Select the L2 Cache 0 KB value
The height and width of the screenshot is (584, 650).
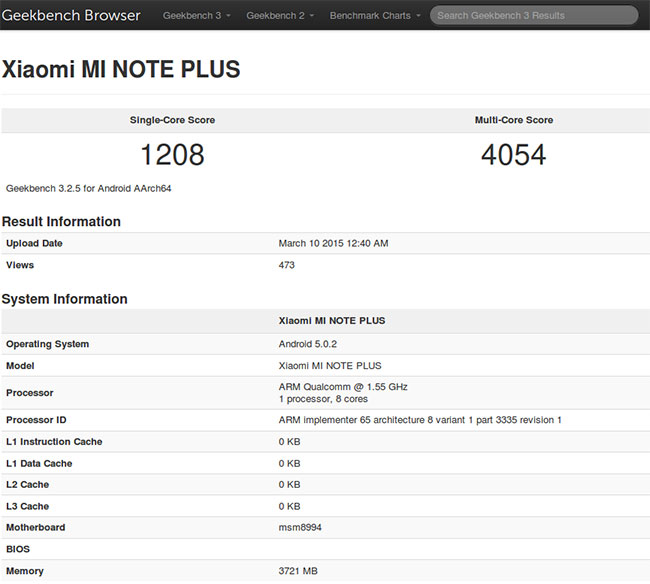pos(289,485)
